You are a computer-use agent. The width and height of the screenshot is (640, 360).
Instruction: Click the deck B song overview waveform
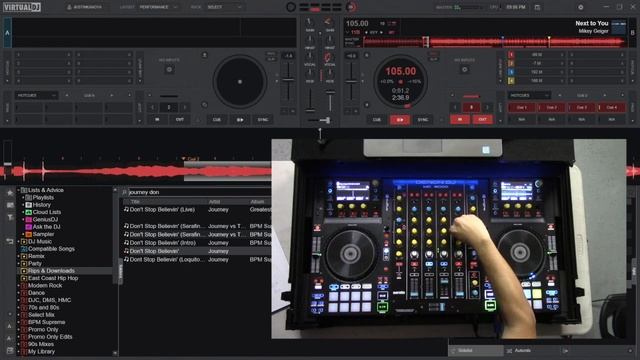(x=494, y=42)
